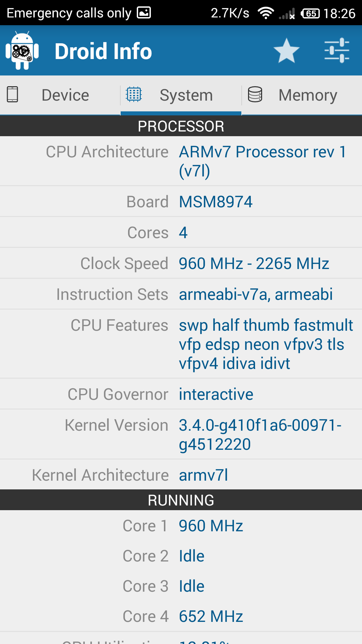Switch to the Memory tab
This screenshot has height=644, width=362.
pyautogui.click(x=308, y=95)
